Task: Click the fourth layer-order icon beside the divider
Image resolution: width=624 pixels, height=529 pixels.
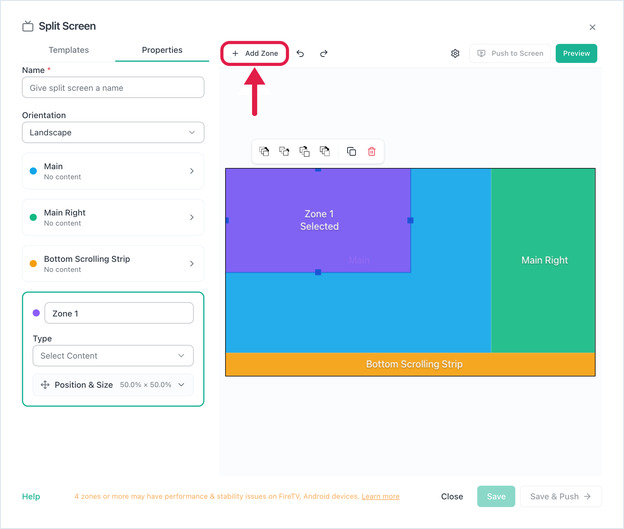Action: click(x=325, y=151)
